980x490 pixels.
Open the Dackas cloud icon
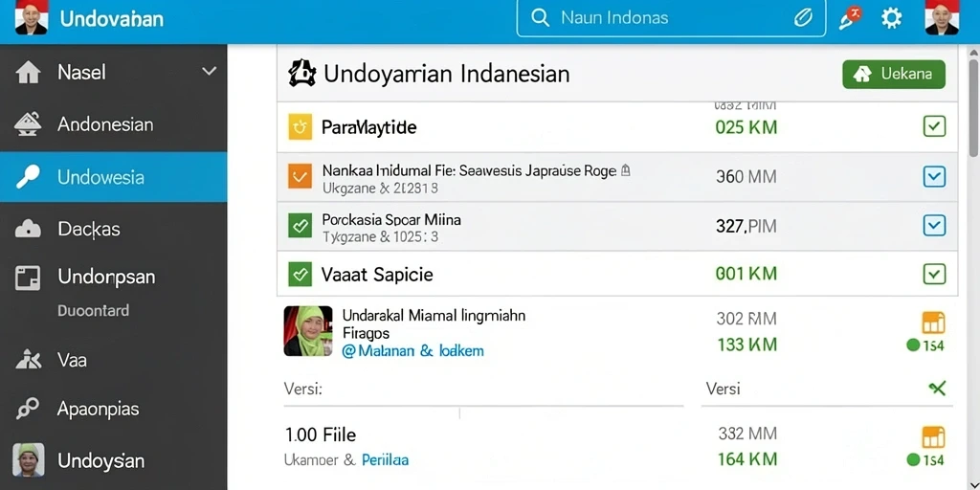click(28, 230)
